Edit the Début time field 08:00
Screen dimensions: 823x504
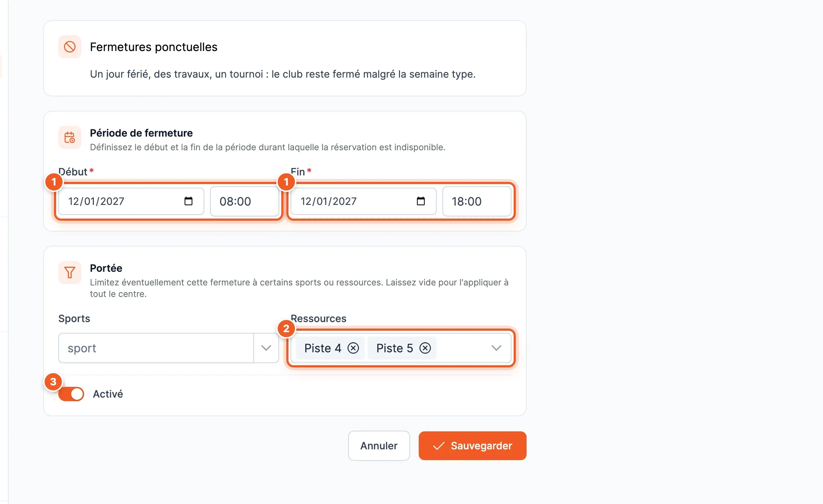(x=245, y=201)
